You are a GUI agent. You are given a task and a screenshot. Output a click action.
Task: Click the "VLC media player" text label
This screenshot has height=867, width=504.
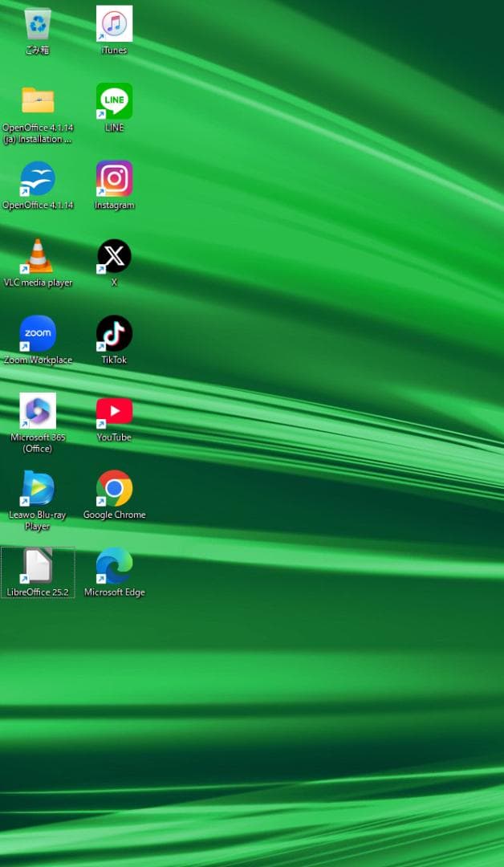pos(38,283)
